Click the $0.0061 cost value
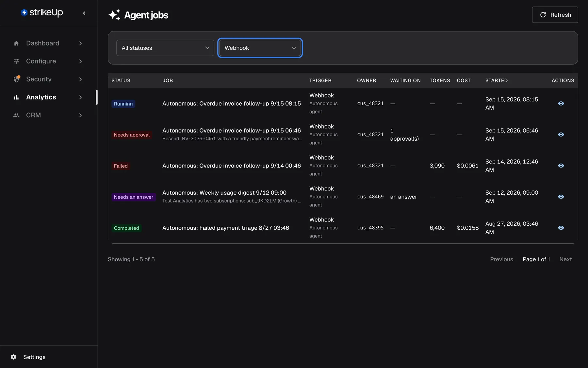588x368 pixels. [467, 166]
